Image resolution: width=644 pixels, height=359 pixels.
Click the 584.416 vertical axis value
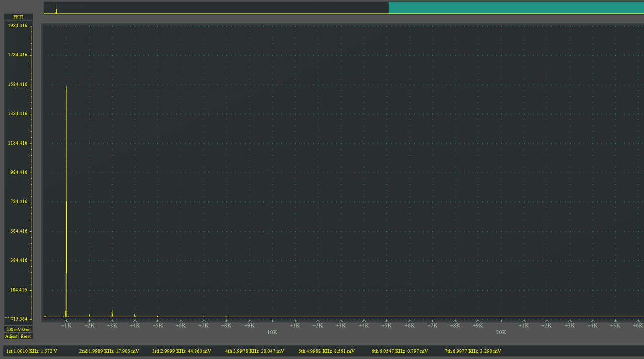coord(18,231)
